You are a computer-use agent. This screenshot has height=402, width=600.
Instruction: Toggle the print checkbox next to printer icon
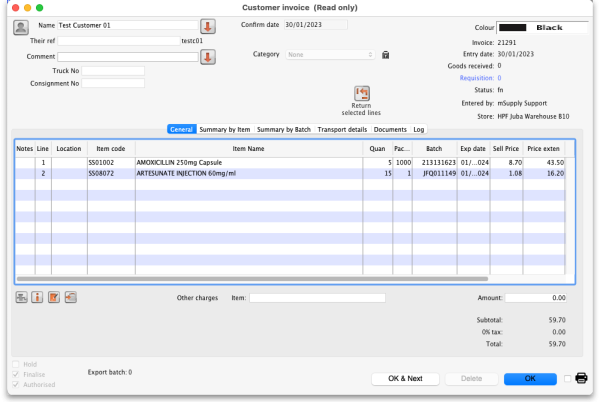point(568,379)
